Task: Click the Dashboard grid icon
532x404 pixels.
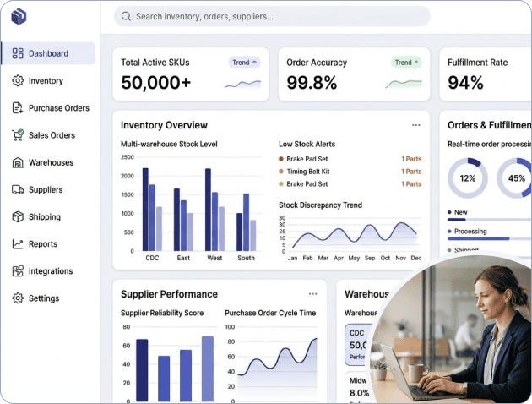Action: 18,53
